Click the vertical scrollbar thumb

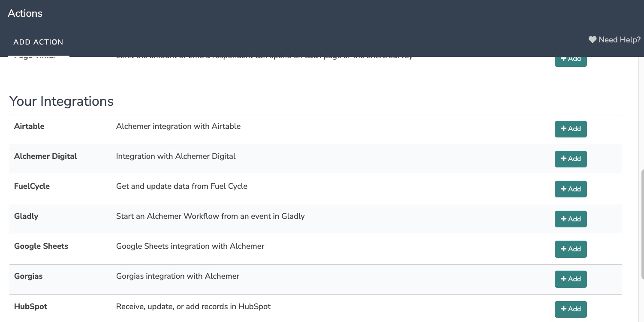pyautogui.click(x=641, y=223)
